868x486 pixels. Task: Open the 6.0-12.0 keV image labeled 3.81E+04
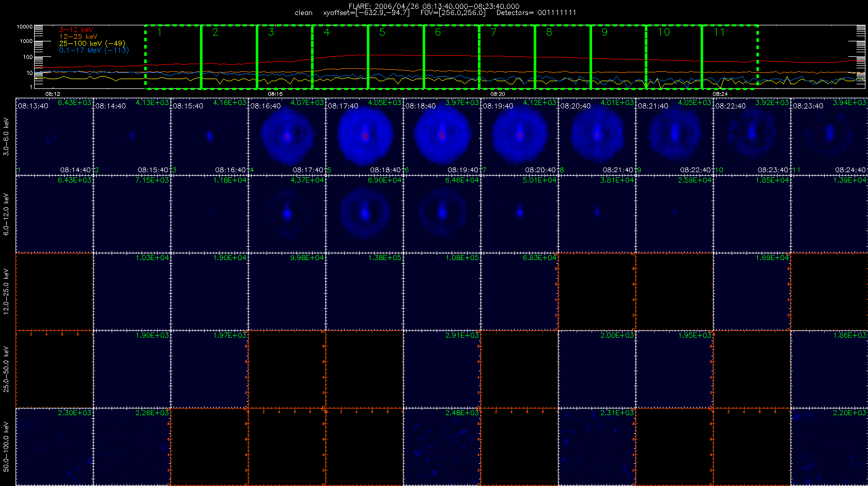point(597,214)
